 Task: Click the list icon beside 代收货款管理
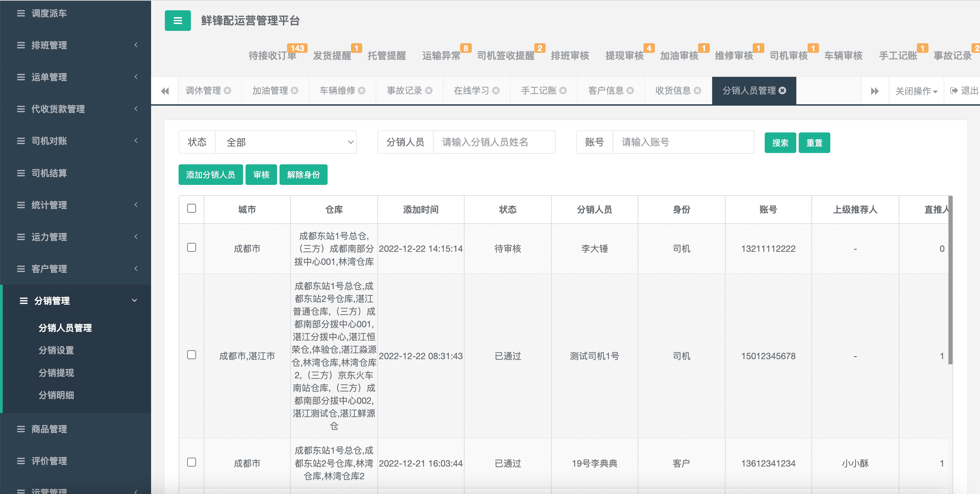[x=21, y=109]
